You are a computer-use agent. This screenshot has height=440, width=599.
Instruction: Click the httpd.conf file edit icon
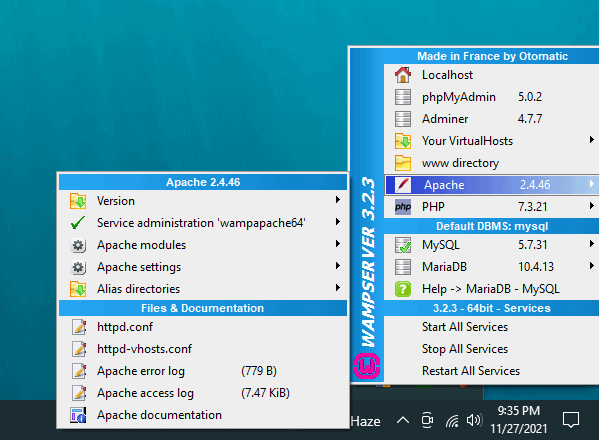(x=79, y=327)
